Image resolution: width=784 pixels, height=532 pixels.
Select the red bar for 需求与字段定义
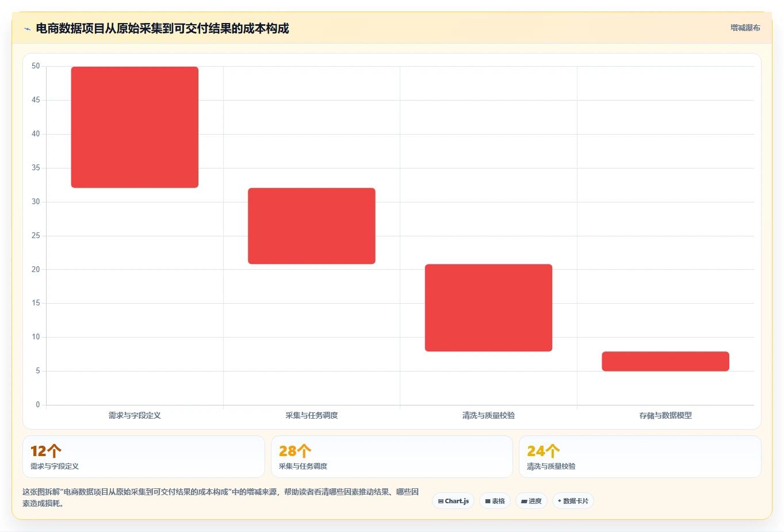(135, 127)
